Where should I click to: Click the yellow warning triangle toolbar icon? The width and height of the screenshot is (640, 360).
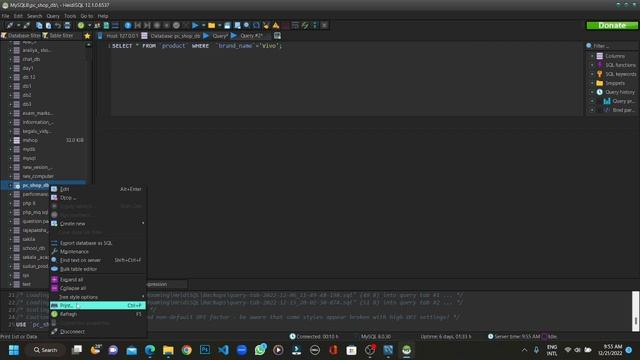pyautogui.click(x=276, y=25)
